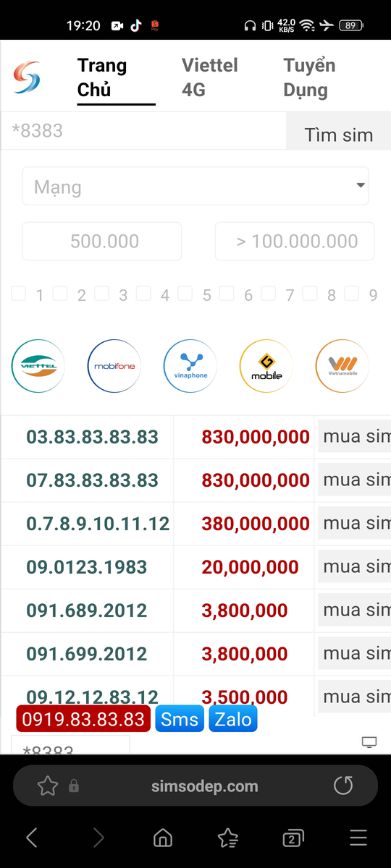Screen dimensions: 391x868
Task: Check the digit 8 checkbox
Action: point(310,293)
